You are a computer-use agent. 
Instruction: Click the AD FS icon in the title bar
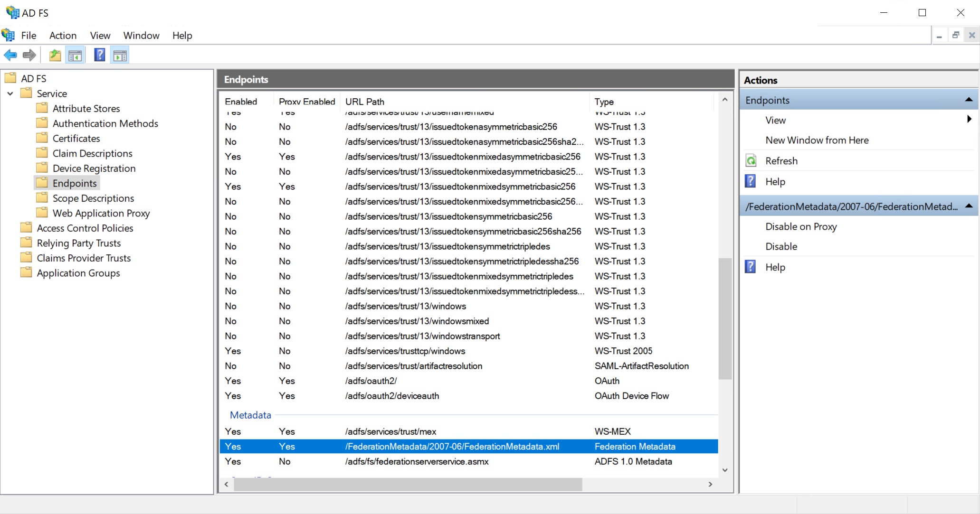coord(12,13)
